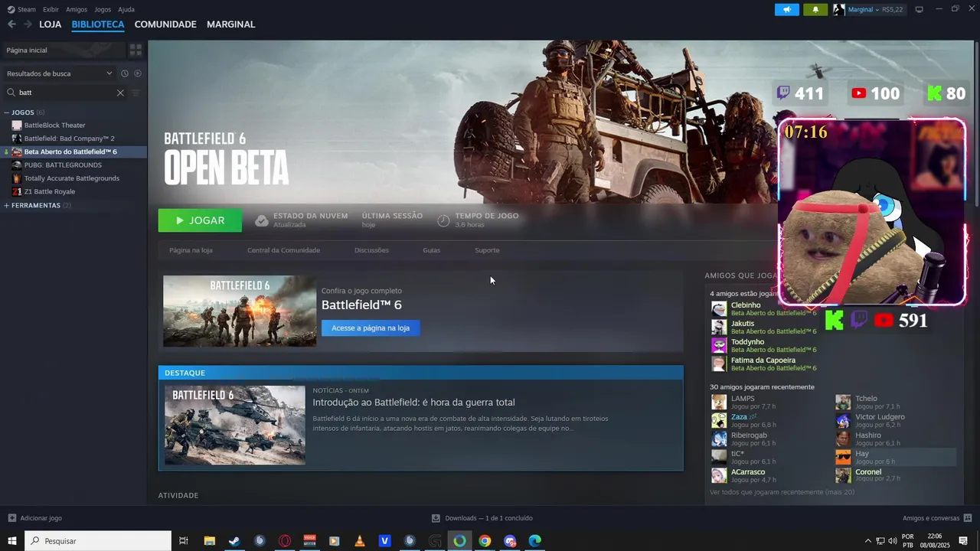Click 'Ver todos que jogaram recentemente' link
The image size is (980, 551).
point(782,492)
